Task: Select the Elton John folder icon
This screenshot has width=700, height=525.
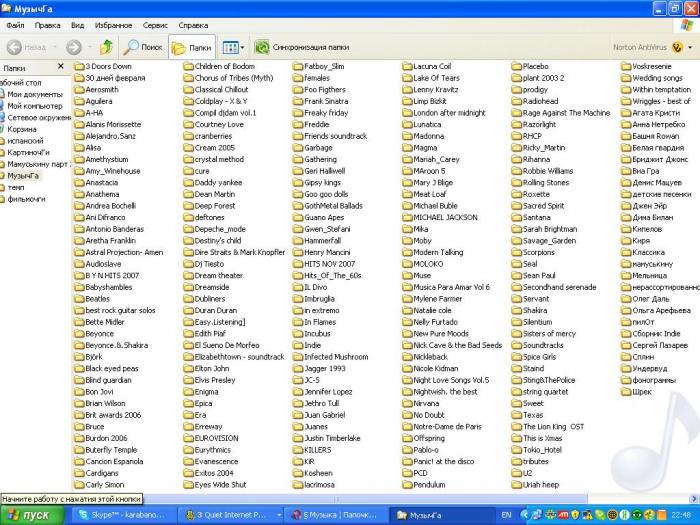Action: click(189, 368)
